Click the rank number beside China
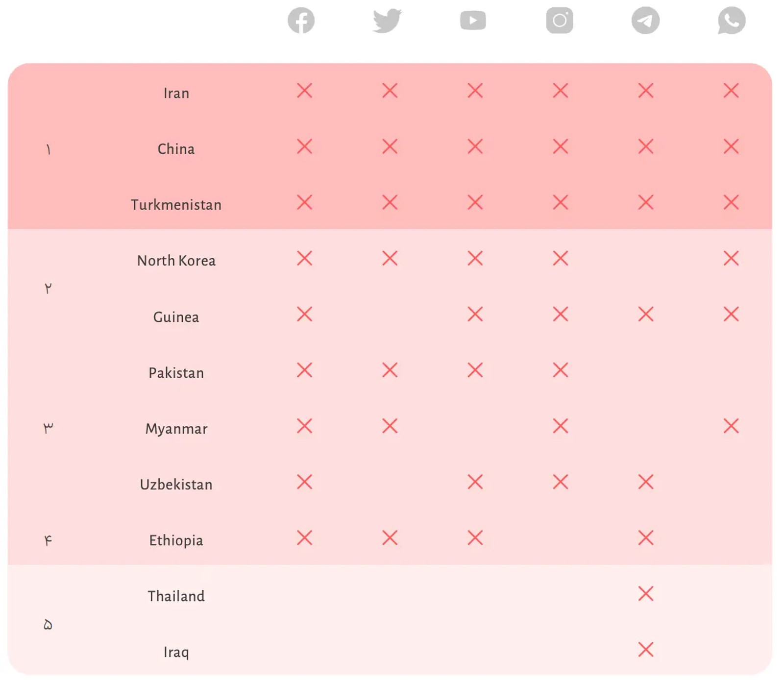The height and width of the screenshot is (680, 784). (48, 149)
